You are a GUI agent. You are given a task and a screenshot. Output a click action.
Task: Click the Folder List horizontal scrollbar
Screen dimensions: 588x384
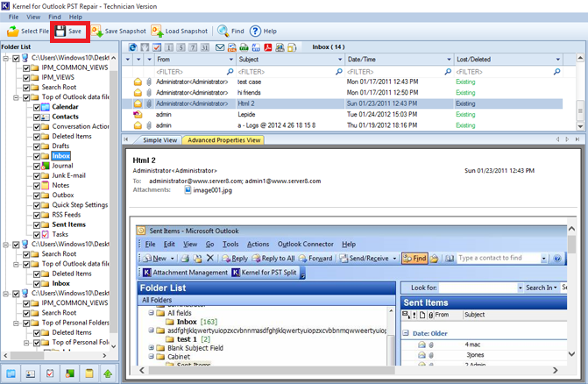pos(55,355)
